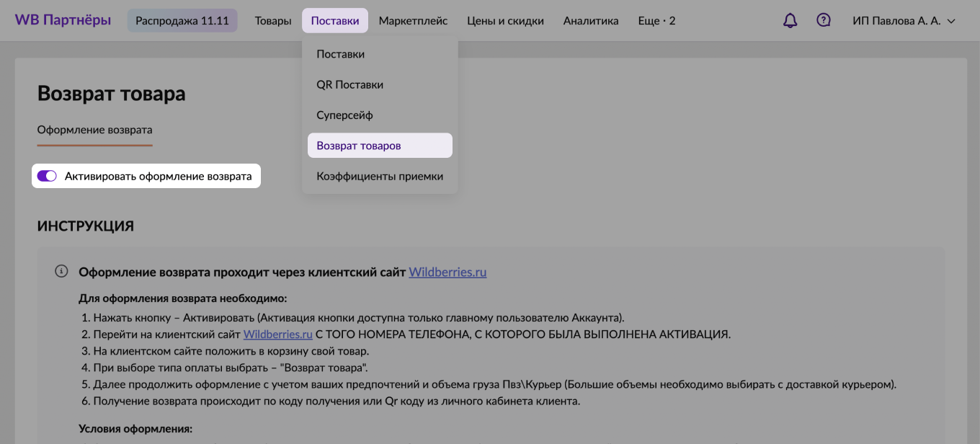Click the help question mark icon
980x444 pixels.
tap(824, 20)
